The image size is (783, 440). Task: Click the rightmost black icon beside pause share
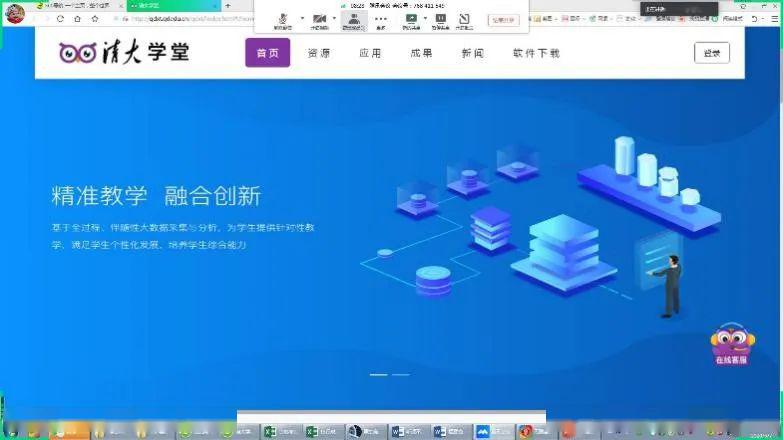pos(464,21)
